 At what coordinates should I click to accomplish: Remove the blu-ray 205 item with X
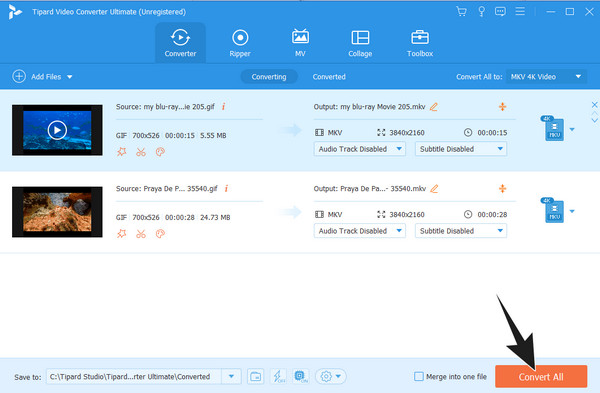[x=594, y=104]
